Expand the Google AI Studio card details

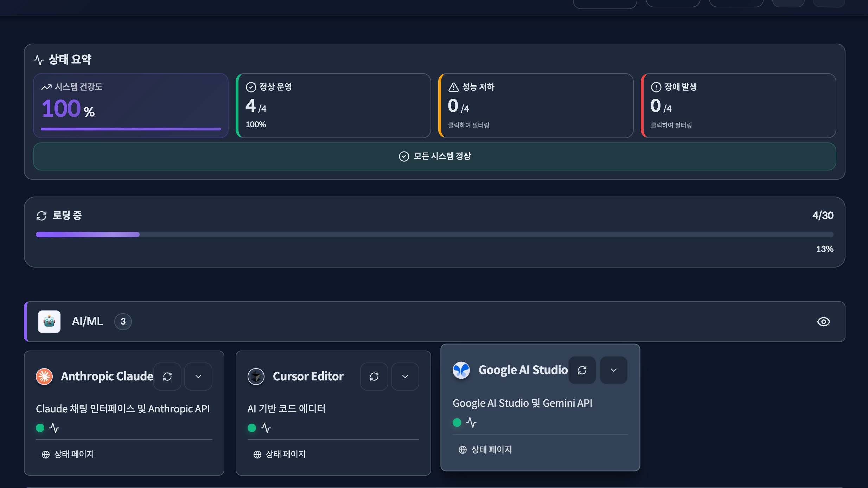614,370
